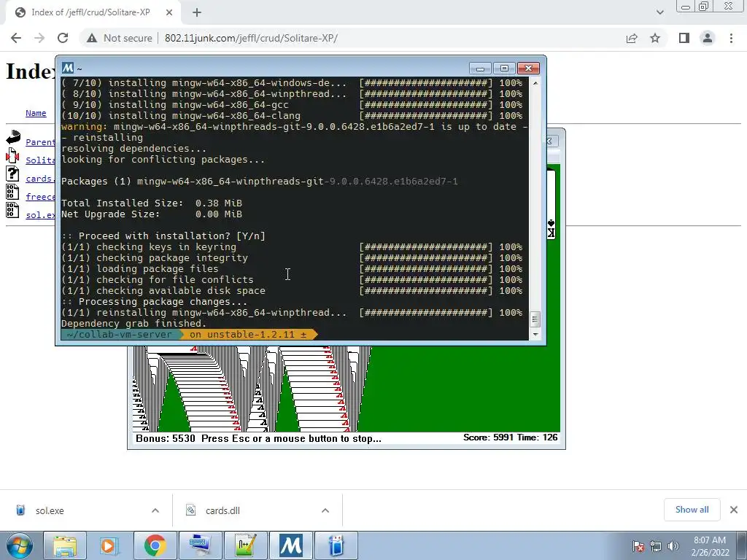This screenshot has width=747, height=560.
Task: Open Windows Media Player taskbar icon
Action: click(110, 545)
